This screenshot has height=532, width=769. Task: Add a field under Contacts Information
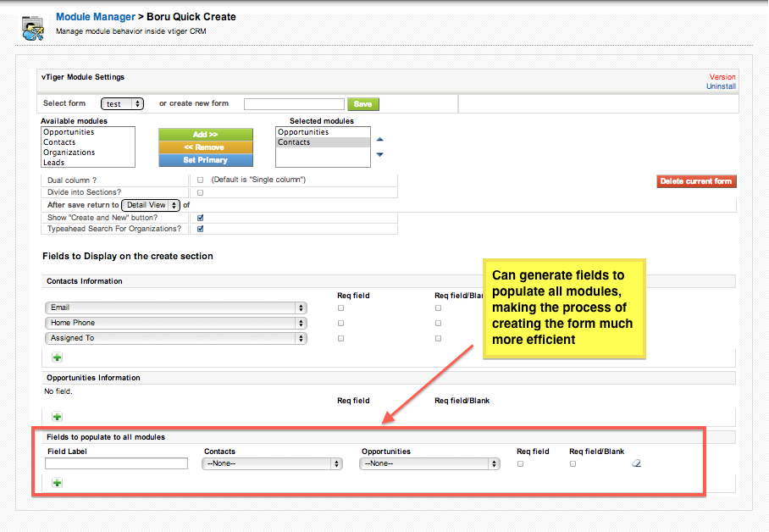click(58, 357)
